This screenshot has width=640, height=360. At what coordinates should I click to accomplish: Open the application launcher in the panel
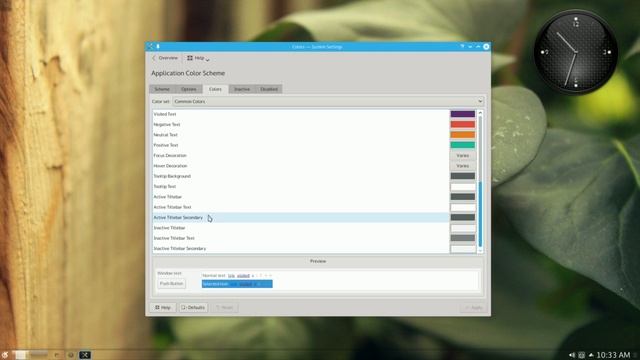(x=5, y=355)
